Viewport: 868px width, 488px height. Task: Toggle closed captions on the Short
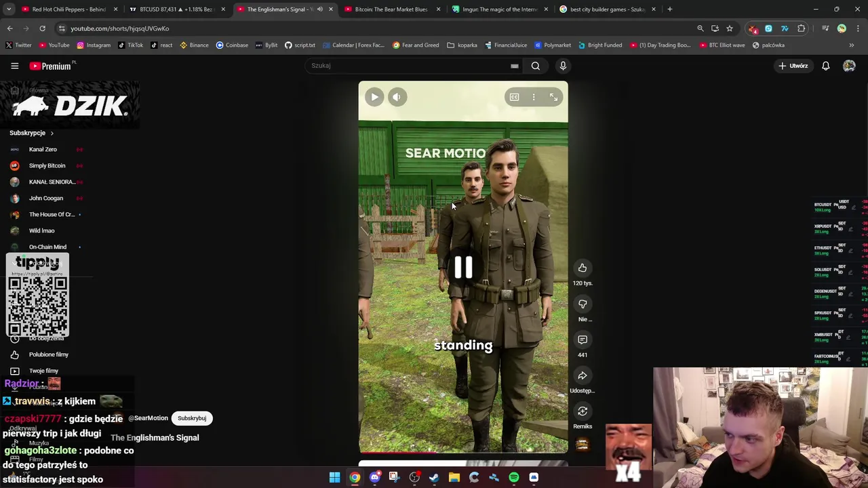(x=514, y=98)
